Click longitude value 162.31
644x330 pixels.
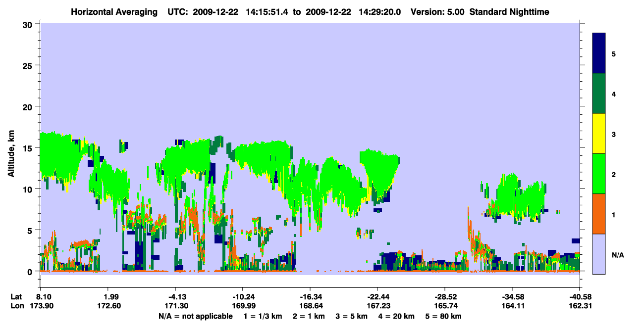click(580, 306)
